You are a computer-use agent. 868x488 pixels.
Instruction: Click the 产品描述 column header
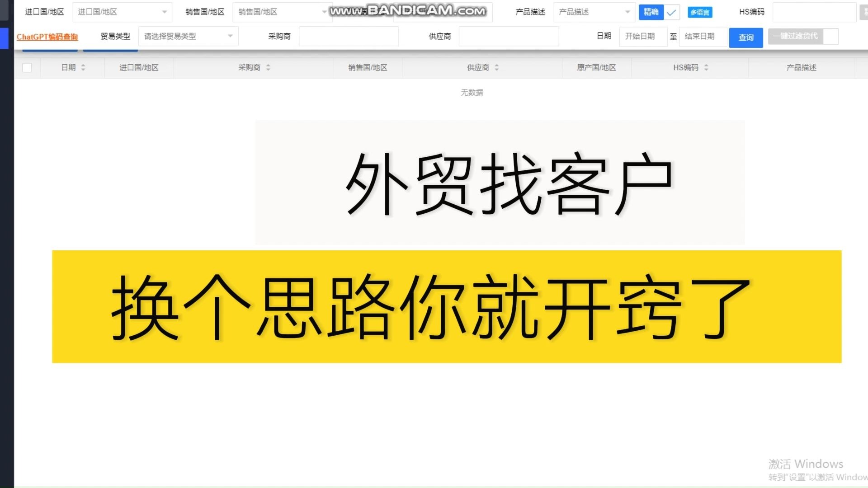pos(802,68)
